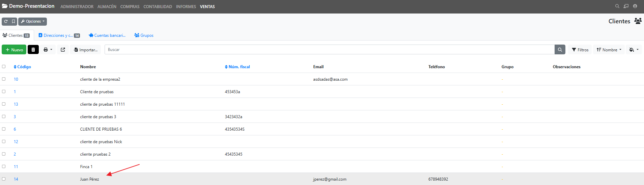The image size is (644, 185).
Task: Switch to Cuentas bancarias tab
Action: coord(107,35)
